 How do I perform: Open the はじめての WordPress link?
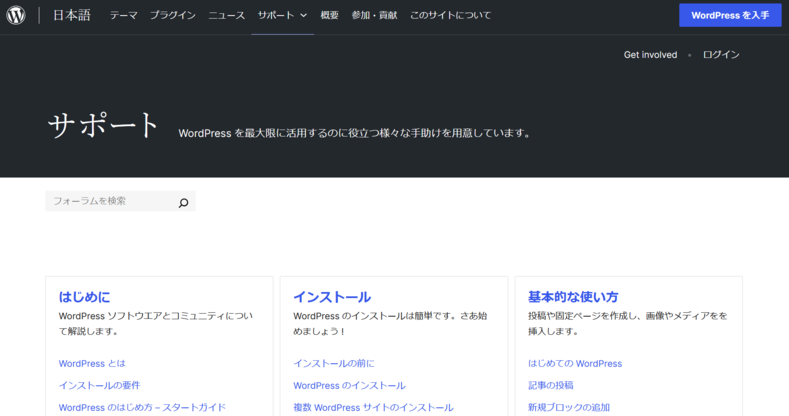click(575, 363)
